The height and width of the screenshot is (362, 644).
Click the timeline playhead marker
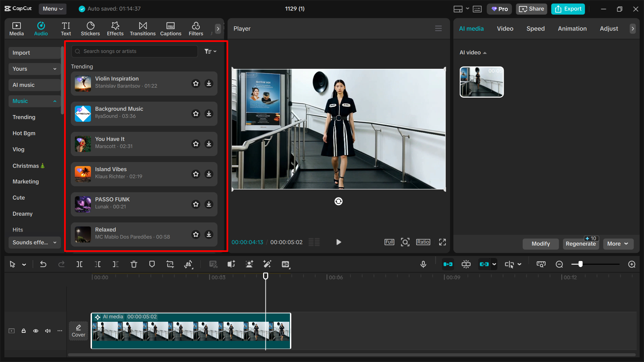point(265,276)
